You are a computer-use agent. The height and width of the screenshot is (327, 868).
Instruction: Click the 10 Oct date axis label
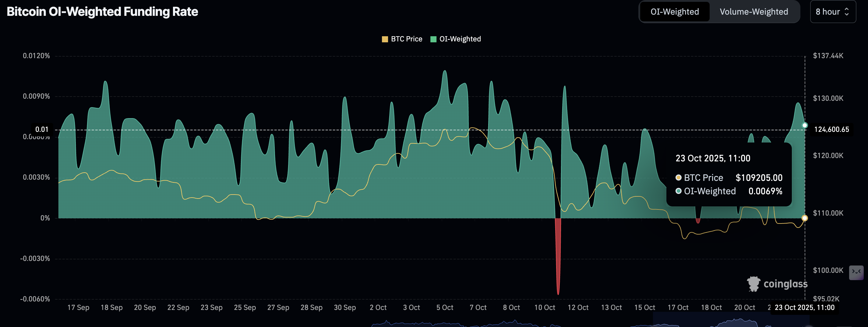click(x=545, y=308)
